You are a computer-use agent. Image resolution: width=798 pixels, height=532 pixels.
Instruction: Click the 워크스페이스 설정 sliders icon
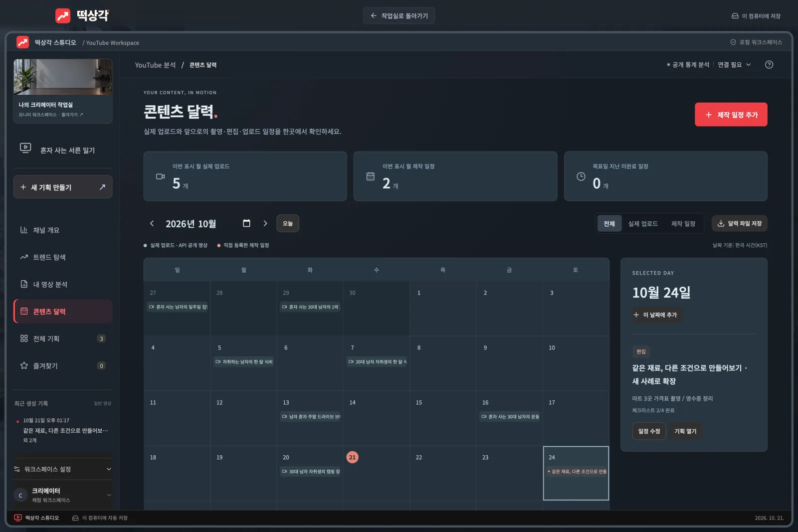pos(17,469)
